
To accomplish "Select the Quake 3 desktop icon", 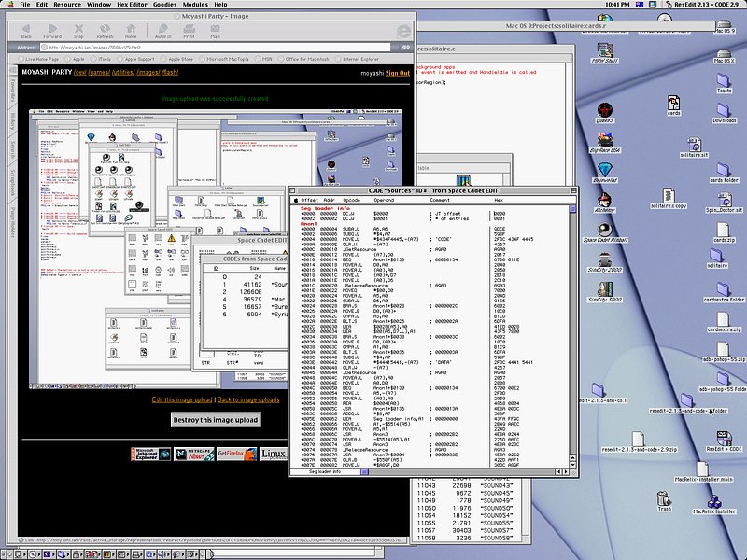I will pos(604,110).
